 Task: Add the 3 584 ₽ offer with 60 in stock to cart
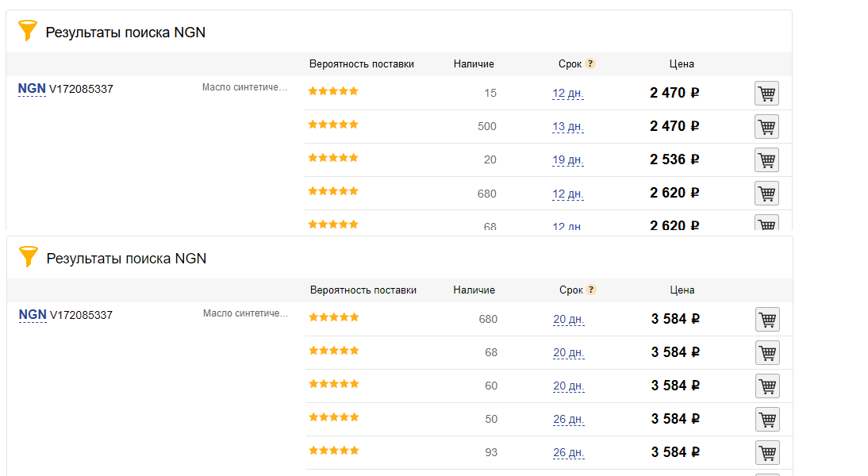767,386
